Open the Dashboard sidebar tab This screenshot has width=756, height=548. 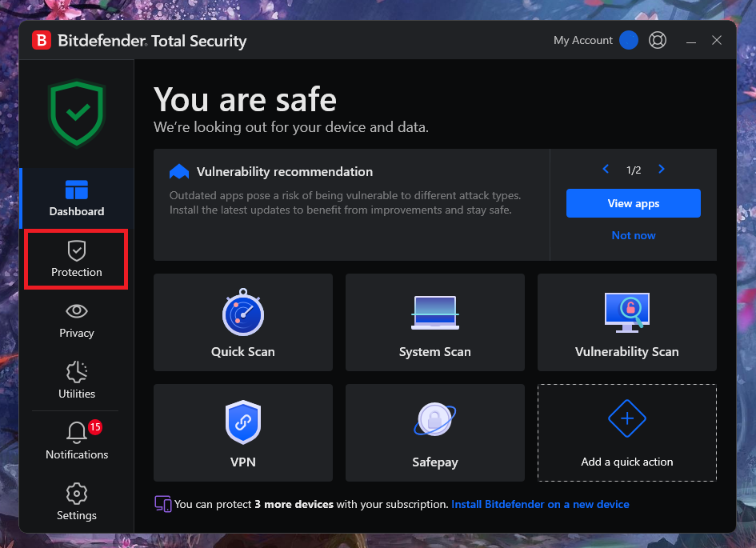[x=77, y=198]
